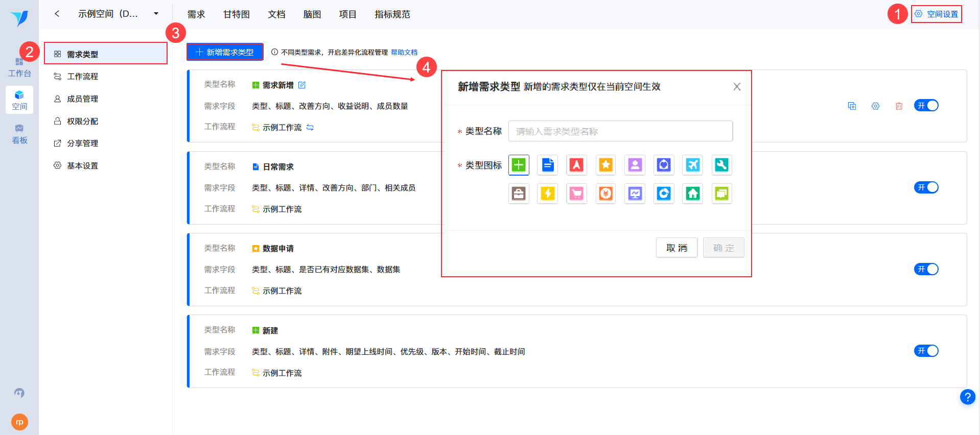Select the blue circular refresh type icon
Viewport: 980px width, 435px height.
click(x=664, y=194)
